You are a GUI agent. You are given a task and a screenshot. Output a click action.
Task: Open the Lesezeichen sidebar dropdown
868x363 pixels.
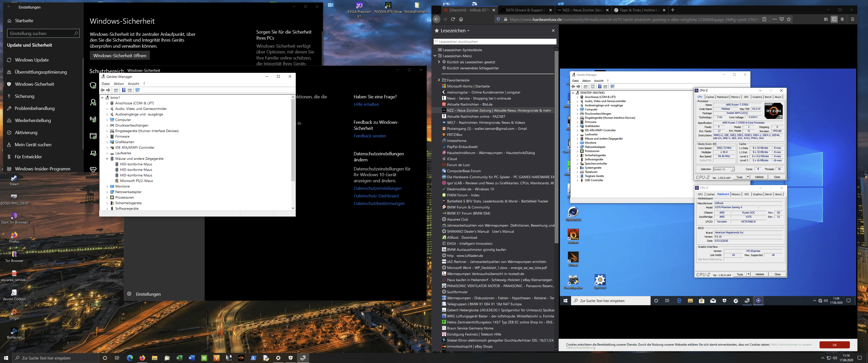[x=455, y=31]
